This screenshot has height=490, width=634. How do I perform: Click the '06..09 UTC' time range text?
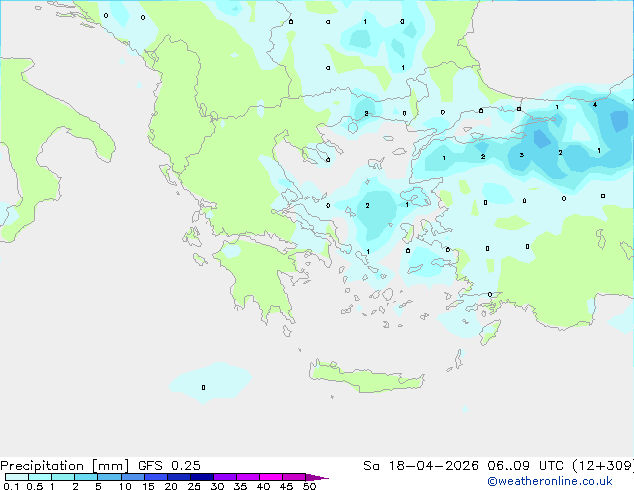point(526,466)
